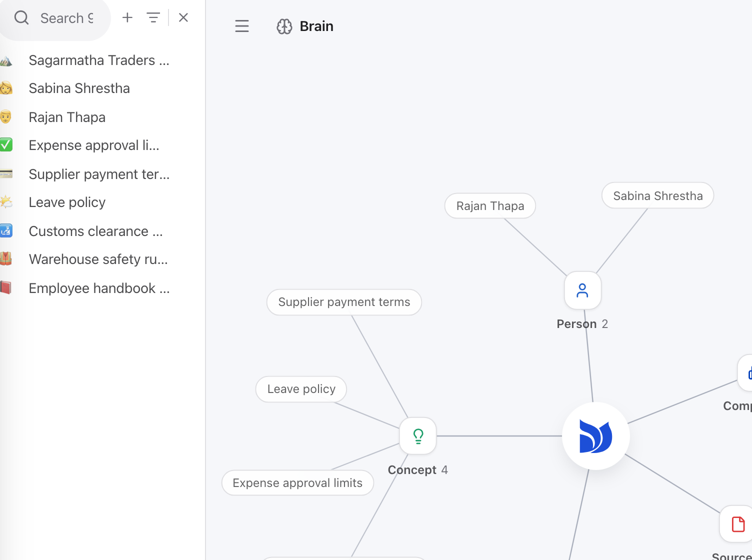
Task: Open Customs clearance sidebar entry
Action: tap(95, 231)
